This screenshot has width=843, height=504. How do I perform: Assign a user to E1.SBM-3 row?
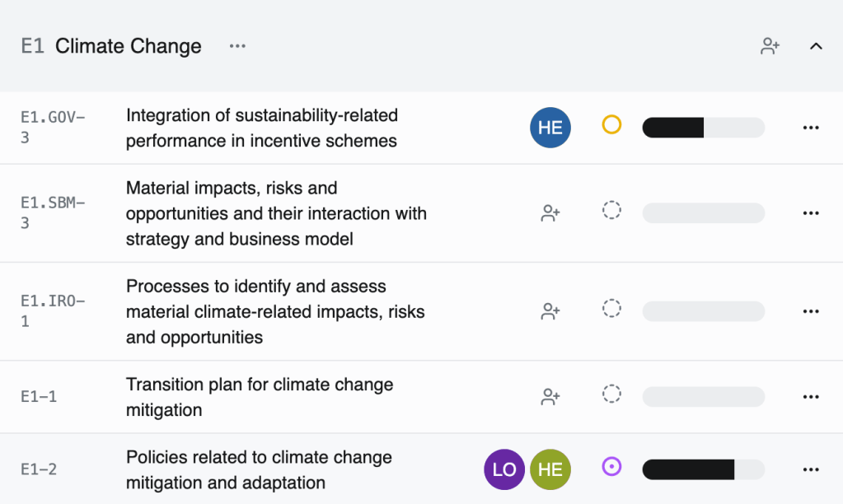(x=550, y=213)
